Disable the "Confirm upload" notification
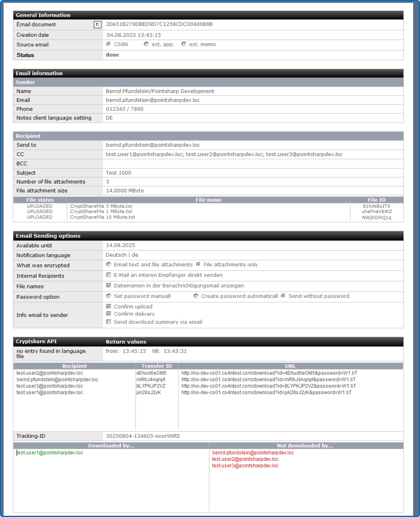 pos(108,306)
